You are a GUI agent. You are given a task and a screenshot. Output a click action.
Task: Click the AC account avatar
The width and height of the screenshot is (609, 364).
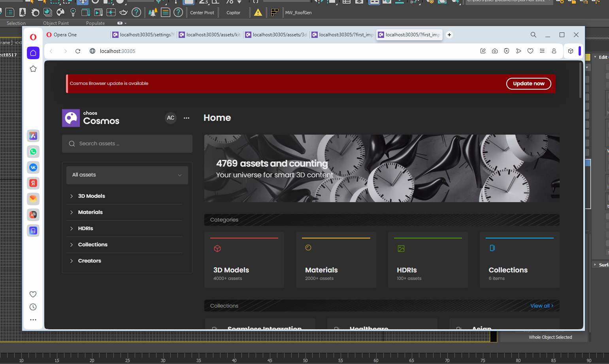tap(171, 118)
